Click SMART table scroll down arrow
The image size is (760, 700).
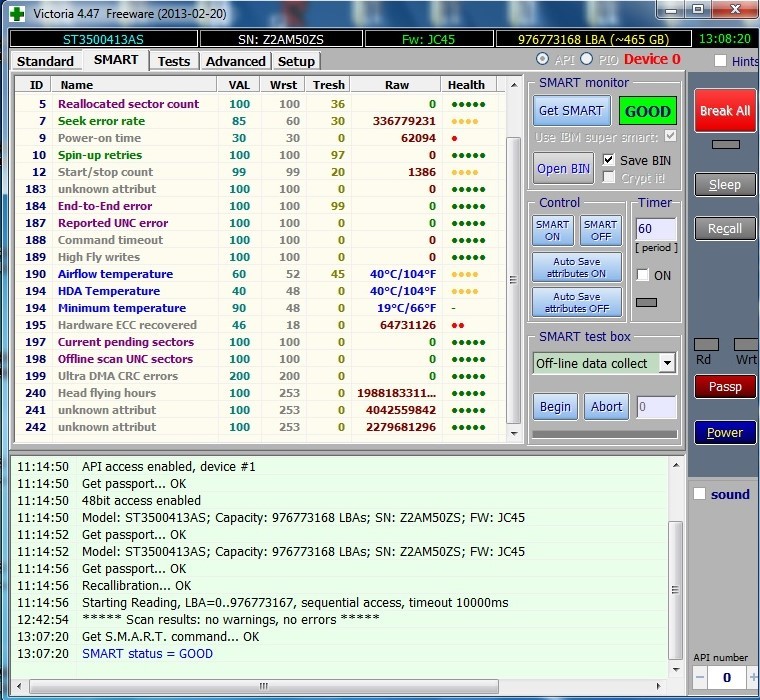[x=514, y=434]
